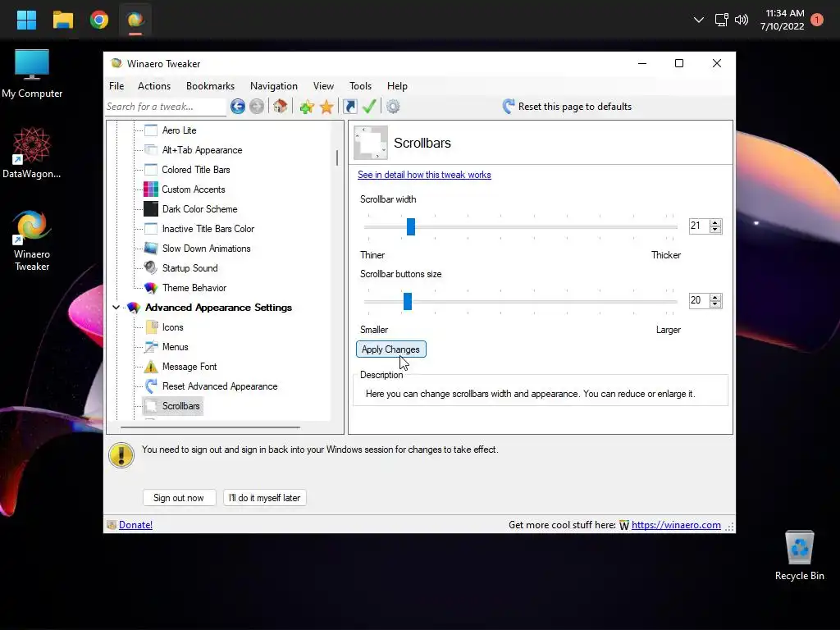The width and height of the screenshot is (840, 630).
Task: Go back with the blue arrow toolbar icon
Action: point(237,107)
